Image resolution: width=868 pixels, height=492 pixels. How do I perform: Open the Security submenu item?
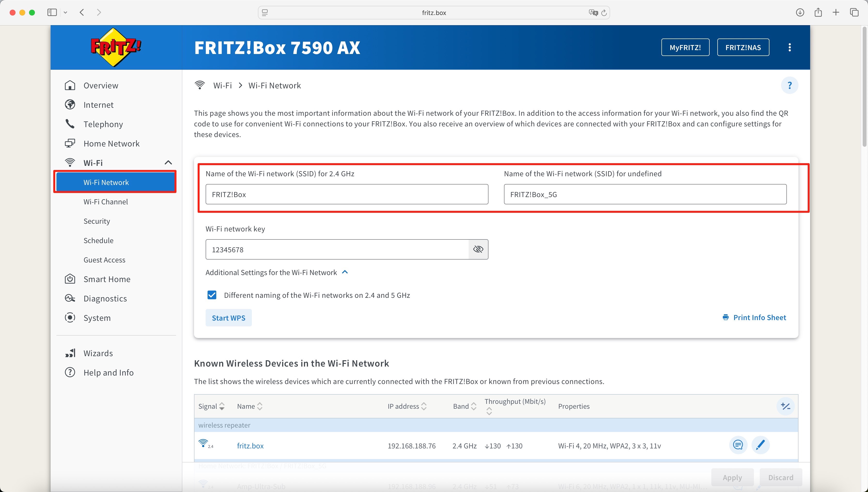[97, 221]
